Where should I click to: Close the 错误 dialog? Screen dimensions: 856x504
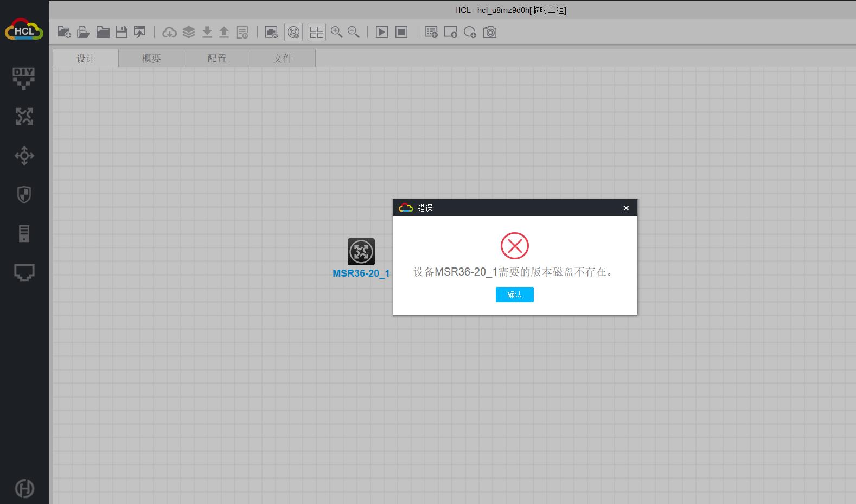tap(626, 208)
